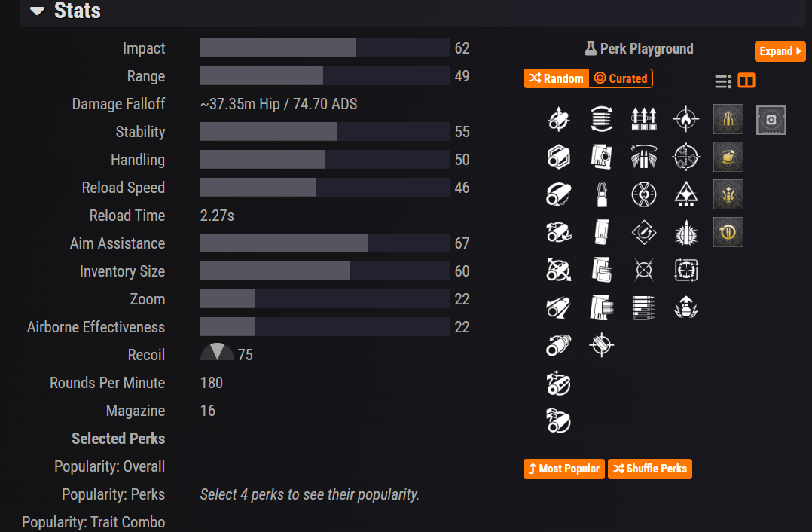Screen dimensions: 812x532
Task: Enable the orange column view layout
Action: click(x=746, y=81)
